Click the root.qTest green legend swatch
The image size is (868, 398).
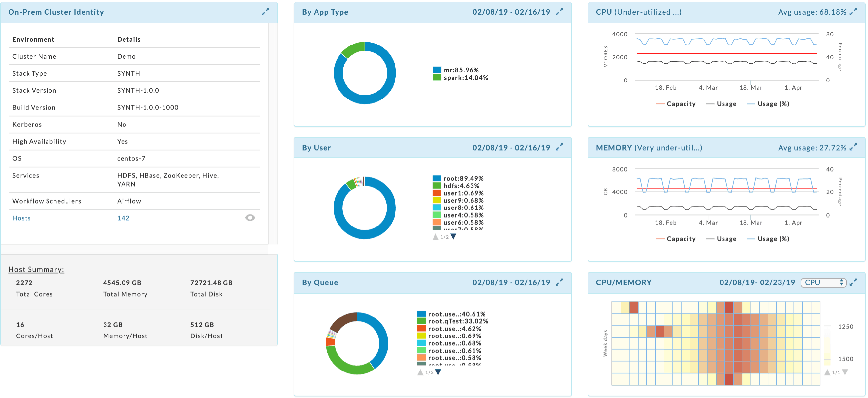click(x=421, y=321)
